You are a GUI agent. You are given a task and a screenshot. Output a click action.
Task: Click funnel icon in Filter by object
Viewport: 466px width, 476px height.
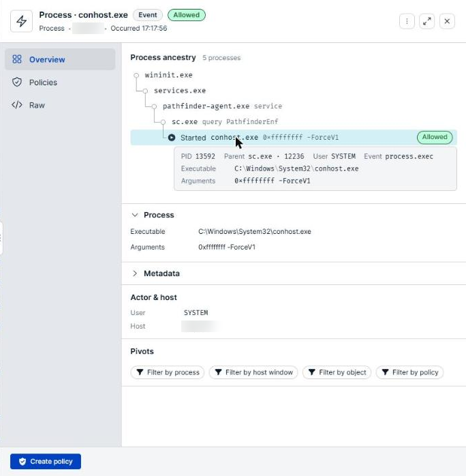click(x=311, y=372)
